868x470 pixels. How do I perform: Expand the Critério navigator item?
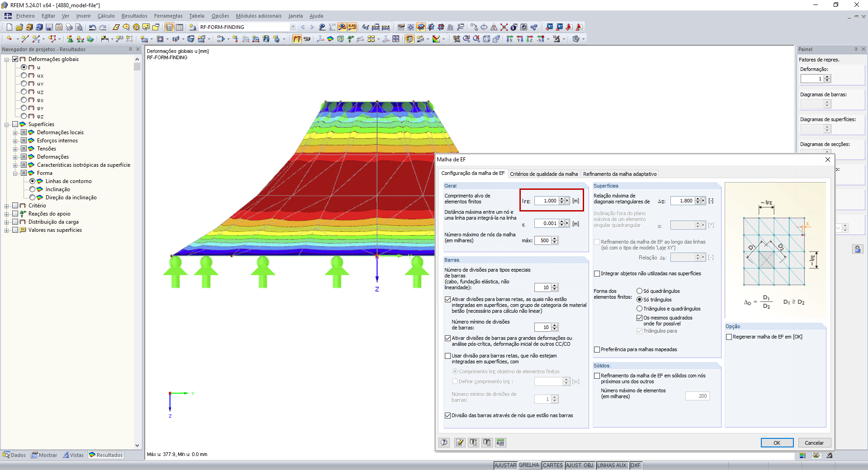point(6,206)
